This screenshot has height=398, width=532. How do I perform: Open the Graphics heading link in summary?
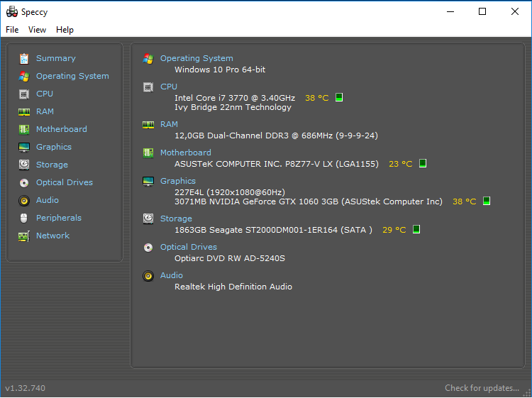tap(177, 181)
